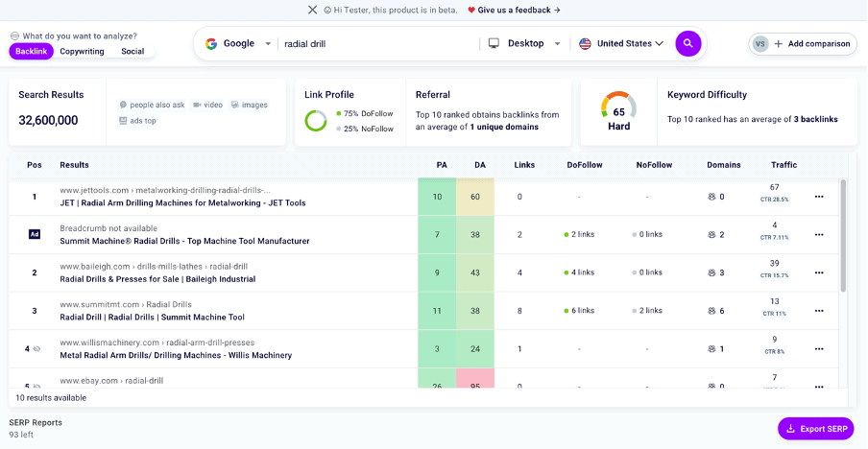Sort results by the Traffic column header
This screenshot has height=449, width=868.
[784, 165]
